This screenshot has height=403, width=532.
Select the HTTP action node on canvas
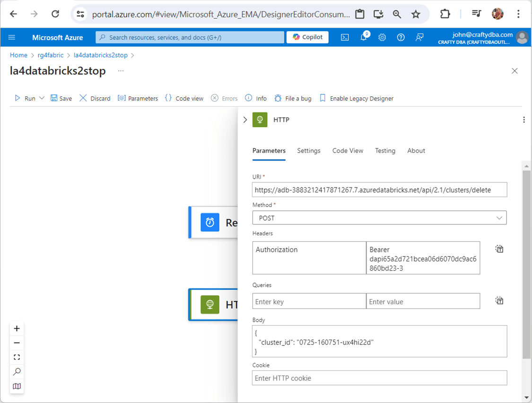tap(213, 305)
